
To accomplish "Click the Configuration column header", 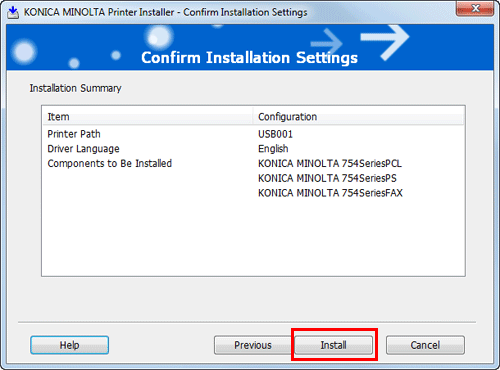I will 358,117.
